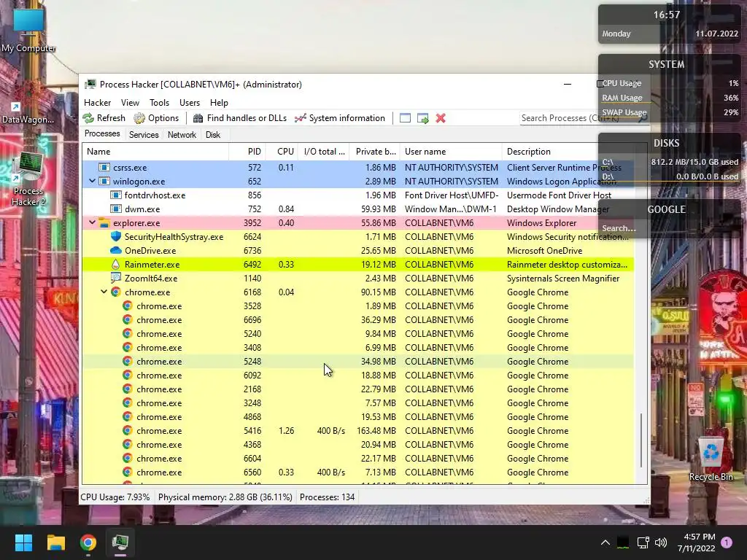Image resolution: width=747 pixels, height=560 pixels.
Task: Switch to the Network tab
Action: point(182,135)
